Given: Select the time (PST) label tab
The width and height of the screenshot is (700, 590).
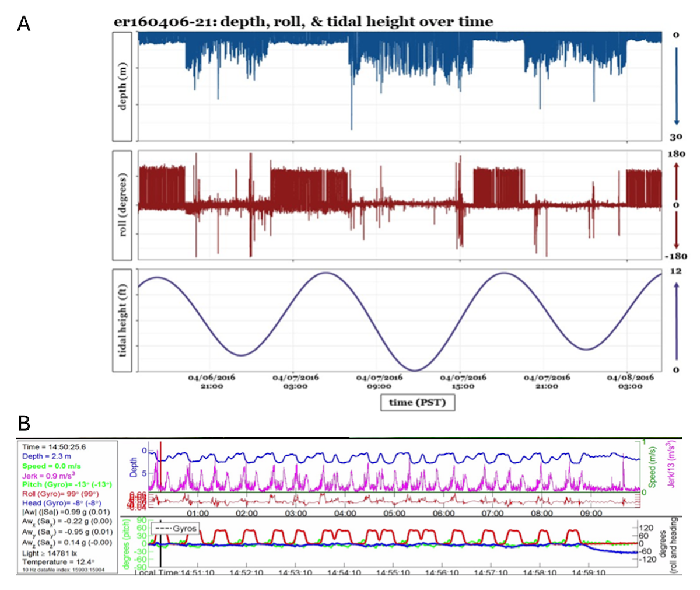Looking at the screenshot, I should click(419, 402).
